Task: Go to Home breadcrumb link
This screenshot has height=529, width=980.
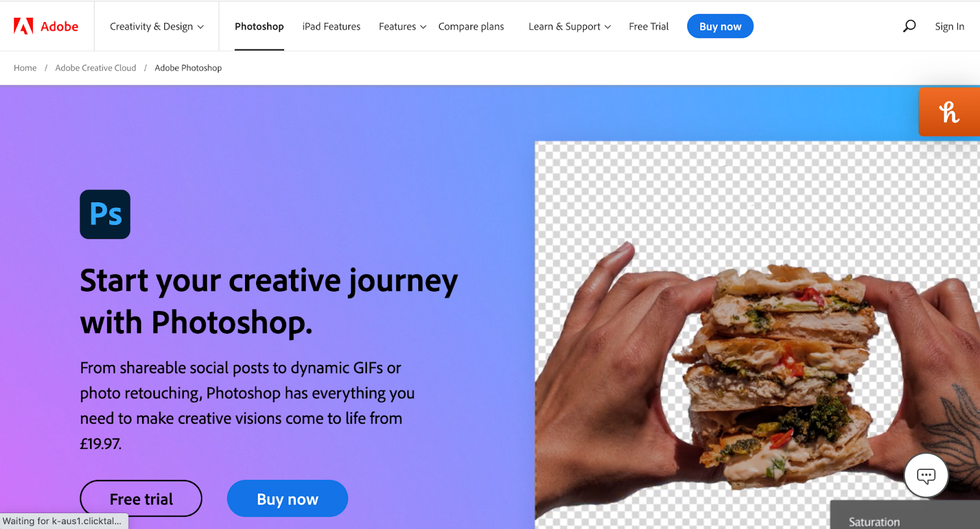Action: coord(25,68)
